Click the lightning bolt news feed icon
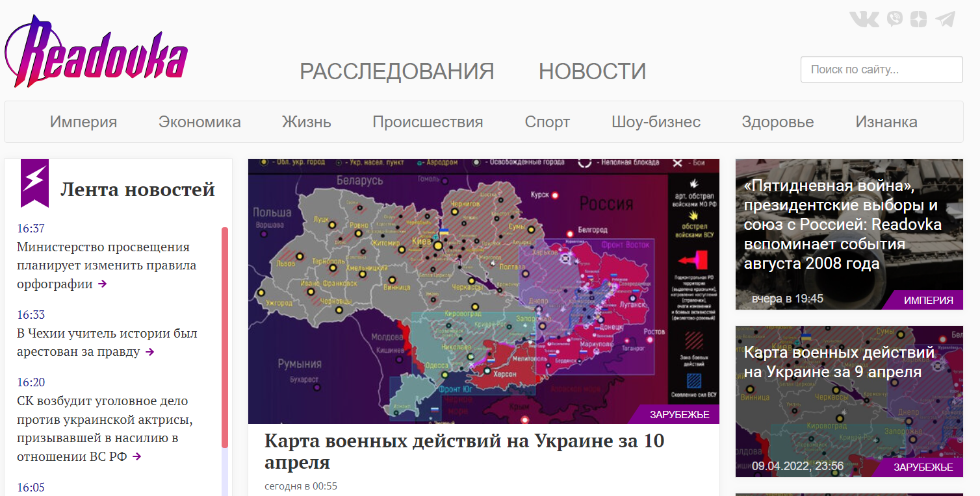This screenshot has height=496, width=980. tap(34, 182)
